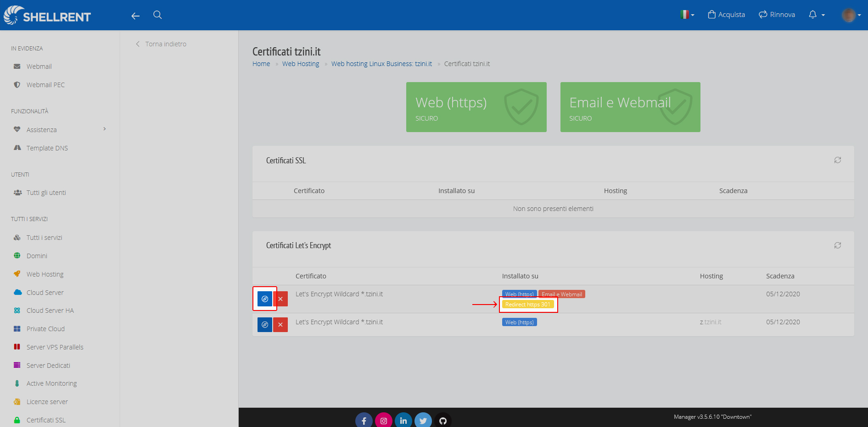Open the Twitter footer icon
The image size is (868, 427).
(423, 421)
